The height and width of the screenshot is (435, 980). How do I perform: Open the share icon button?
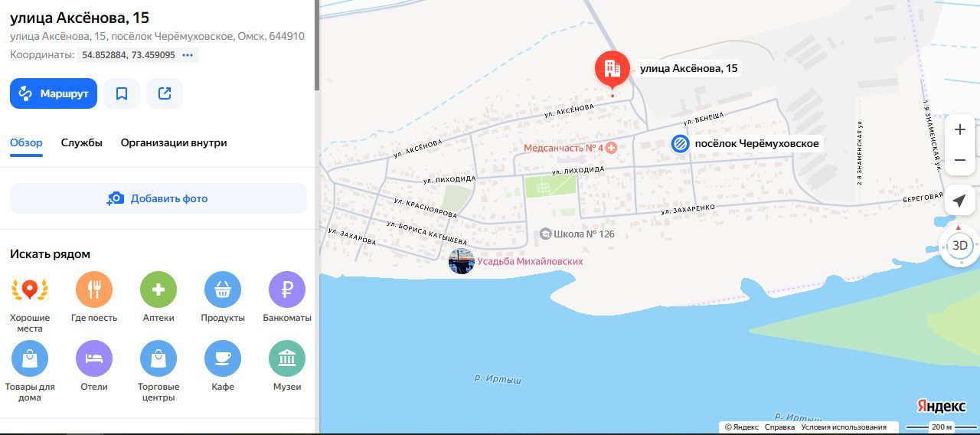coord(165,93)
